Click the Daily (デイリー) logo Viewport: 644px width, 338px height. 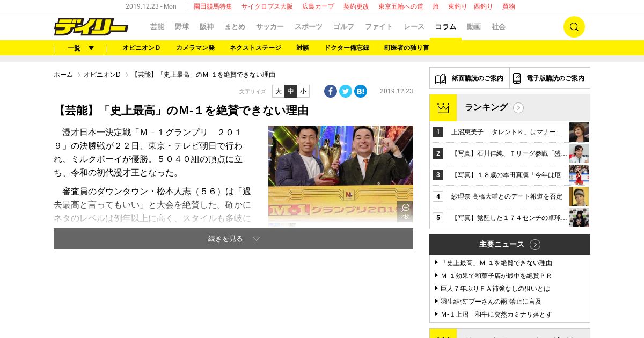91,27
